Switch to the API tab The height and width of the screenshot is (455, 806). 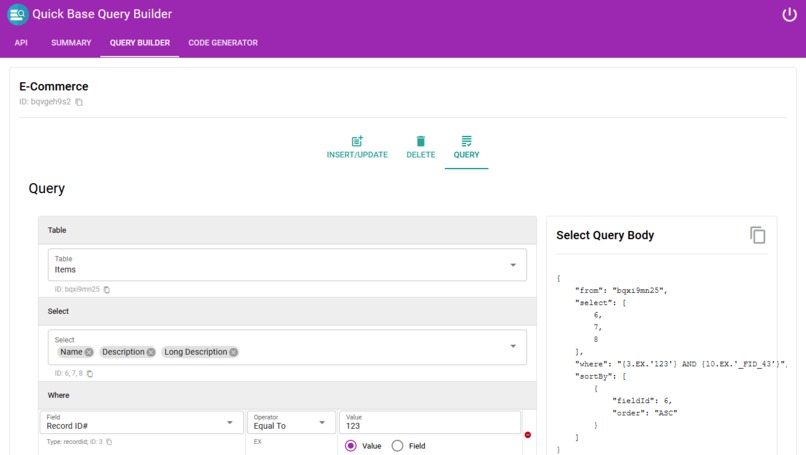click(x=21, y=43)
